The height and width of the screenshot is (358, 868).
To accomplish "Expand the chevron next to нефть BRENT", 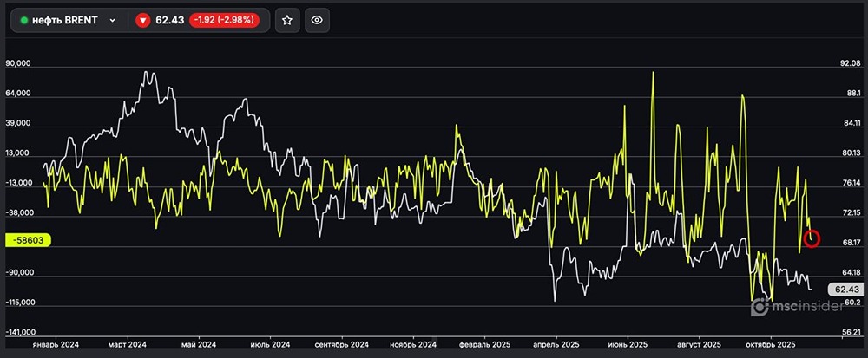I will tap(112, 21).
